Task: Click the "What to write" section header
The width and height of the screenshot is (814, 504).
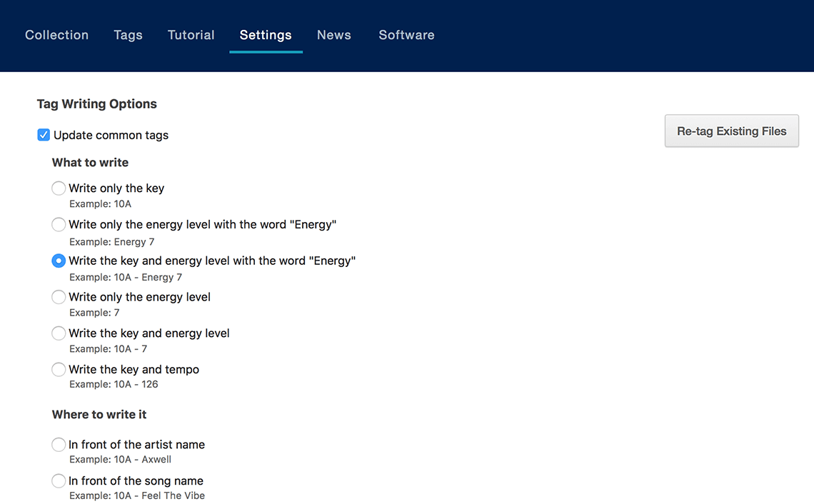Action: point(90,162)
